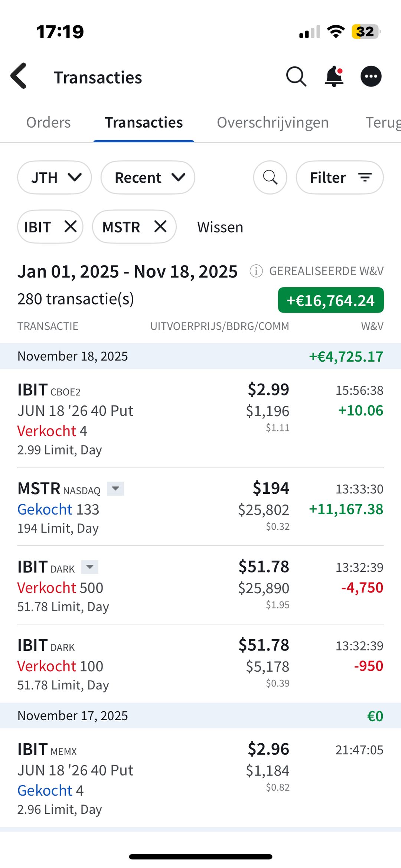
Task: Open the Filter options button
Action: 340,177
